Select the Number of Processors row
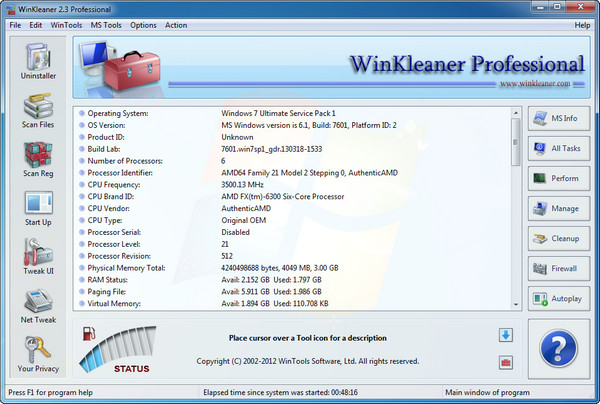The width and height of the screenshot is (600, 404). (x=293, y=161)
